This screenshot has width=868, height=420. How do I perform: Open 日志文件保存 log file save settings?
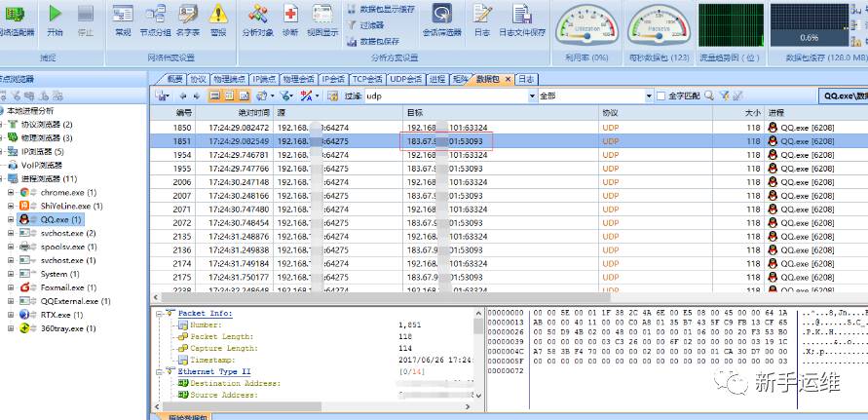tap(522, 20)
